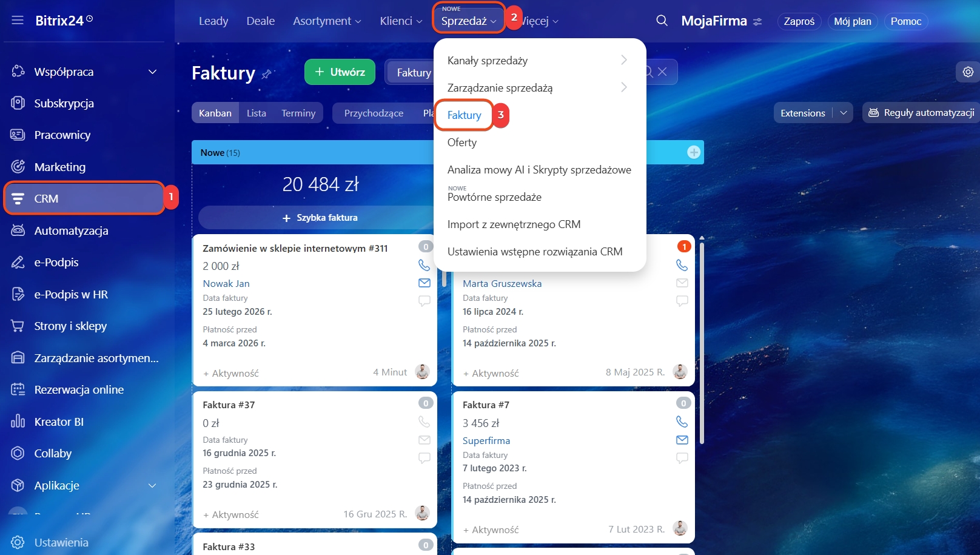Open Reguły automatyzacji
The image size is (980, 555).
click(921, 113)
